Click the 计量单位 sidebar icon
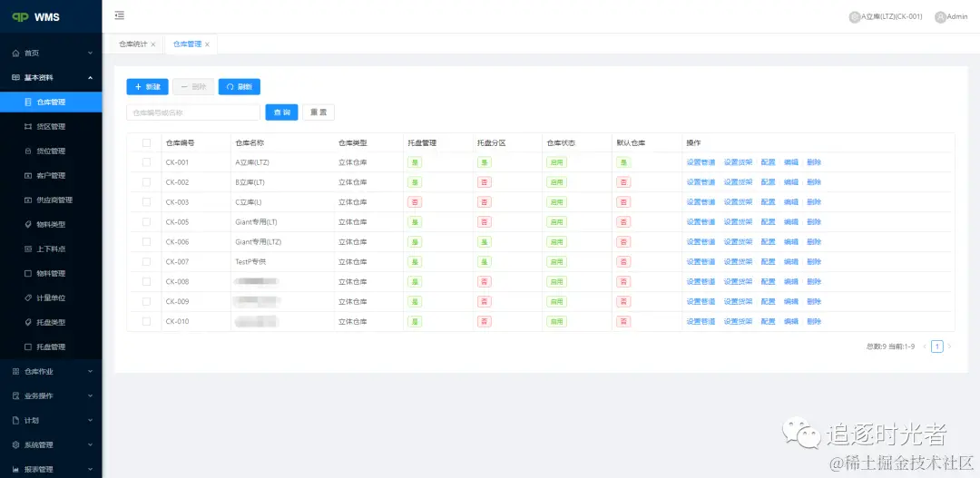980x478 pixels. 28,298
